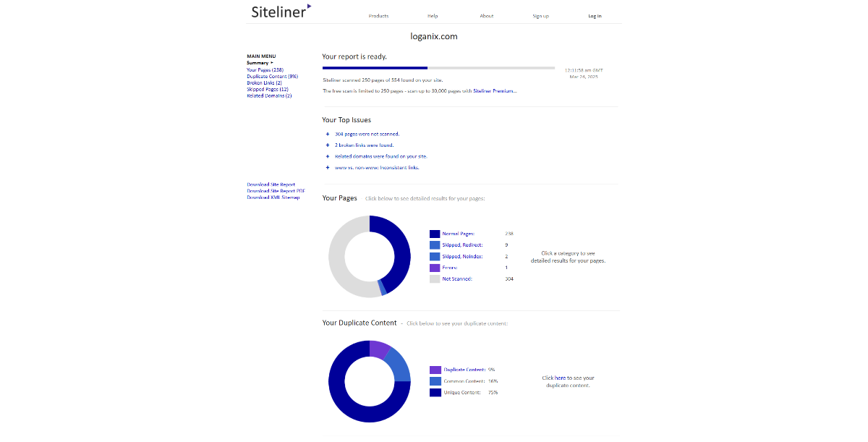Click the Unique Content legend swatch
The image size is (868, 442).
(x=435, y=393)
